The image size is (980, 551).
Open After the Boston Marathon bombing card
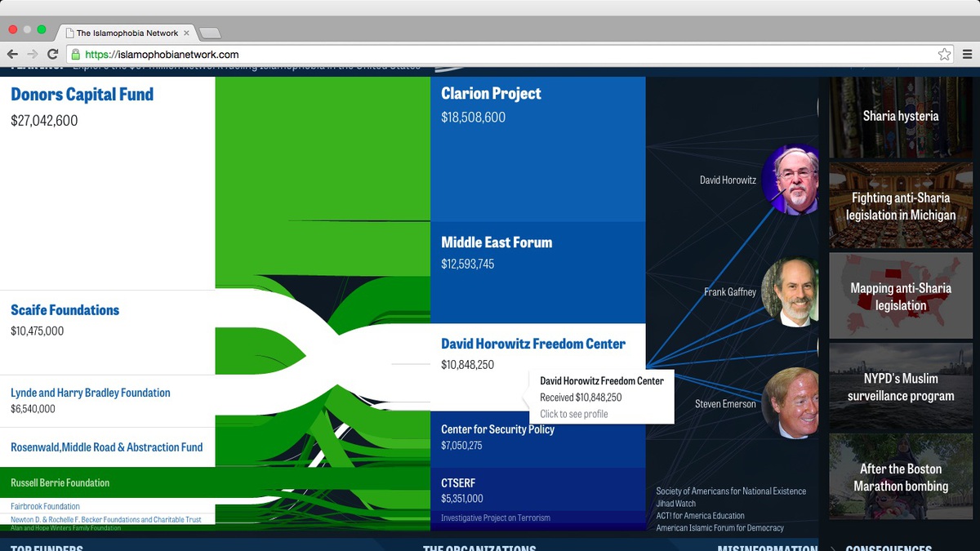901,478
